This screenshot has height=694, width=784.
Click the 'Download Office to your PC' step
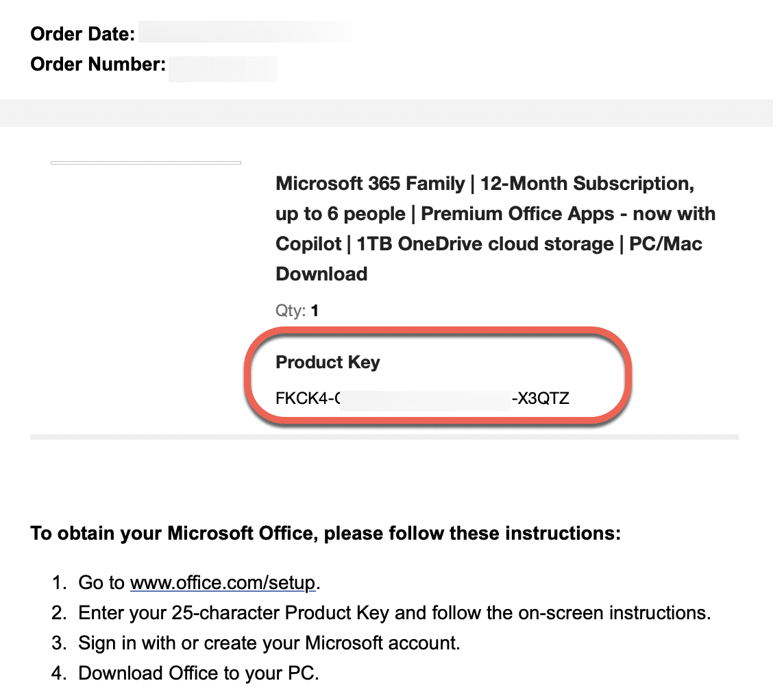click(199, 673)
